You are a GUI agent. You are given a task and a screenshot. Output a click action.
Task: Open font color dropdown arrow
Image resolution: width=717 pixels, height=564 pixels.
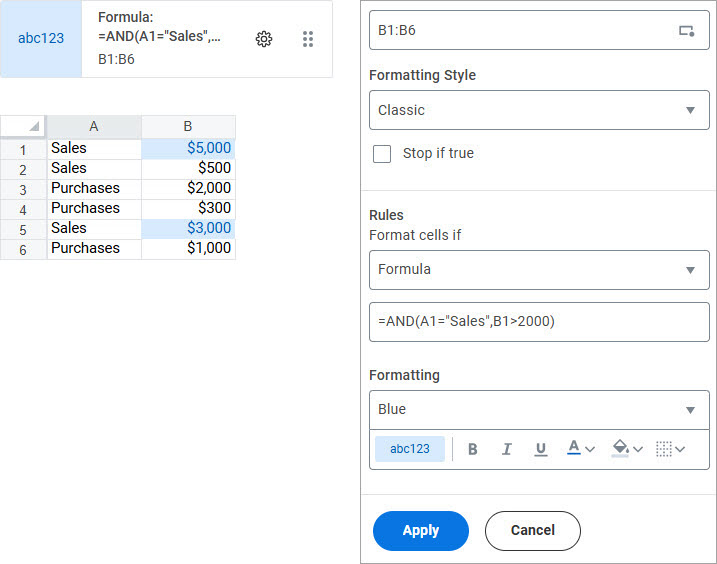[590, 450]
